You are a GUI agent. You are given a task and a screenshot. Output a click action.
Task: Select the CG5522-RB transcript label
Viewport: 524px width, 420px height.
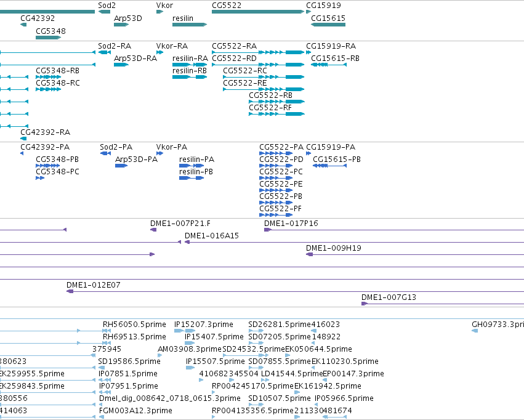[x=270, y=95]
